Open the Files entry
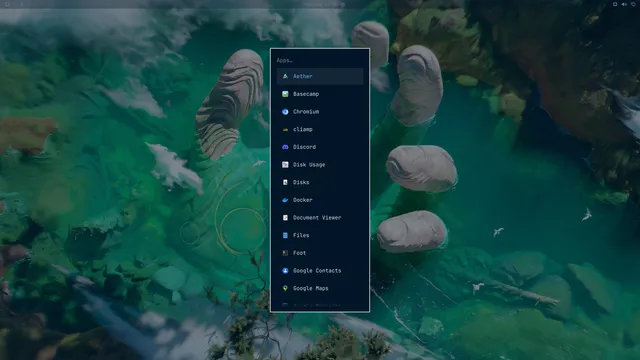The height and width of the screenshot is (360, 640). pos(320,236)
